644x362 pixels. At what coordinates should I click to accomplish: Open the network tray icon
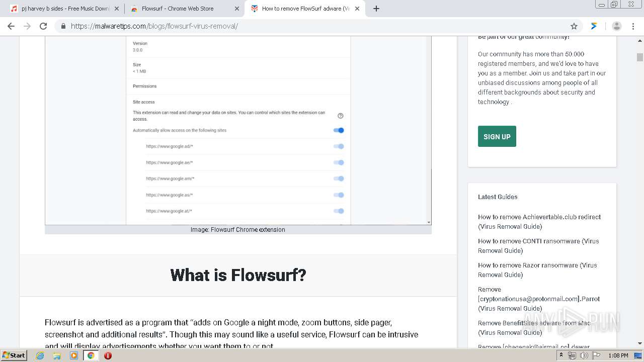point(572,355)
